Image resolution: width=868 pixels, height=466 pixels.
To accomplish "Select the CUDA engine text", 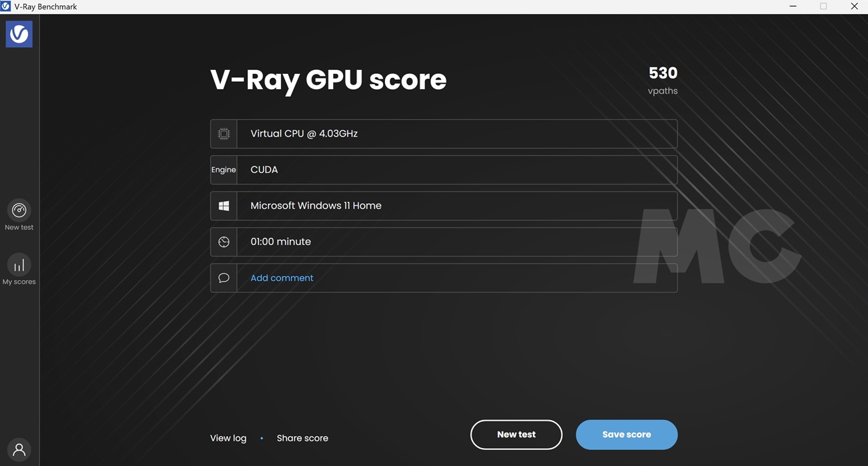I will 264,170.
